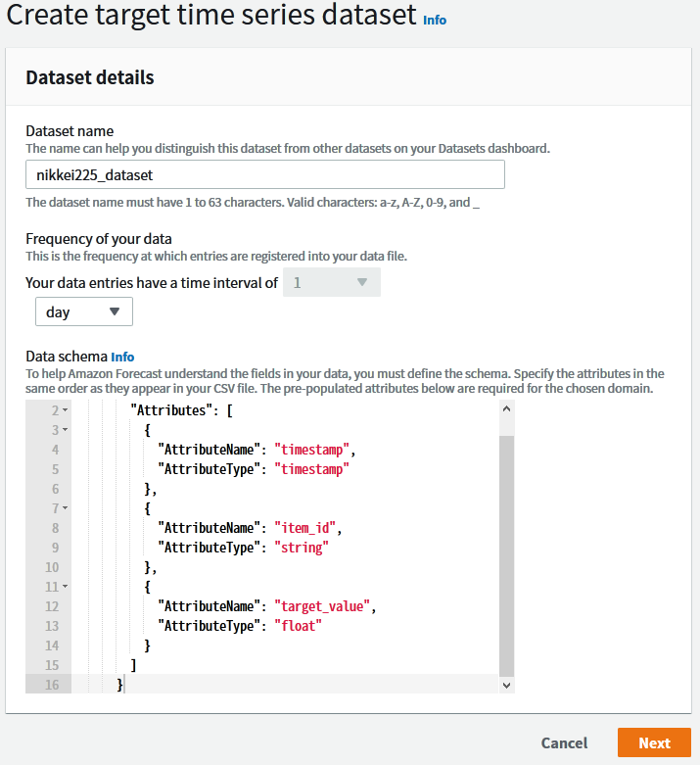This screenshot has height=765, width=700.
Task: Collapse the Attributes array fold arrow on line 2
Action: [x=65, y=410]
